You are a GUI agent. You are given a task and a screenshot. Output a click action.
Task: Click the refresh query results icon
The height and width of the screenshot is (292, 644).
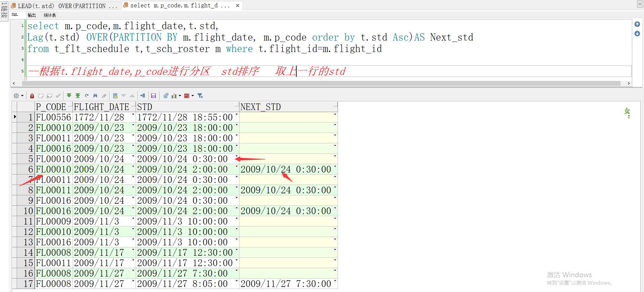tap(87, 96)
